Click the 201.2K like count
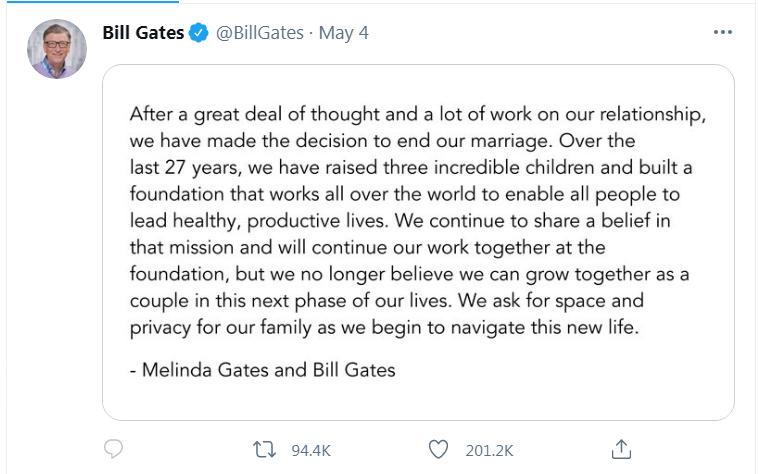This screenshot has width=758, height=474. [487, 451]
